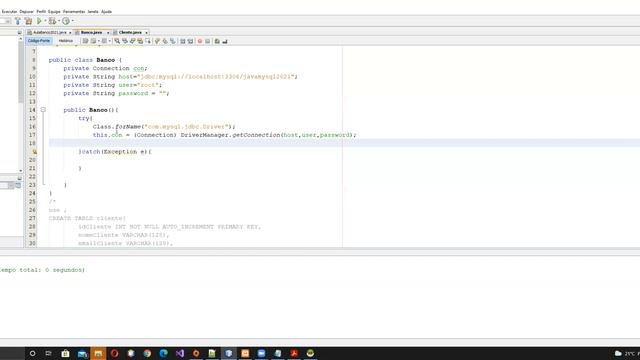Click the Find Selection magnifier icon
Image resolution: width=640 pixels, height=360 pixels.
tap(117, 41)
